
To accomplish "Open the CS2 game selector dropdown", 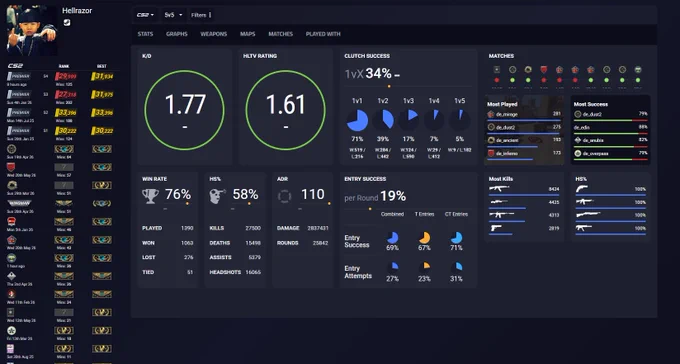I will [145, 15].
